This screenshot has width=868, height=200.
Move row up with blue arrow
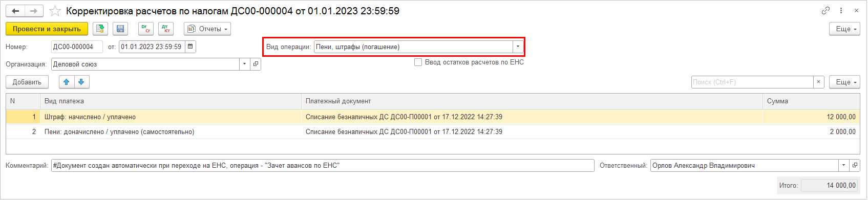click(67, 82)
